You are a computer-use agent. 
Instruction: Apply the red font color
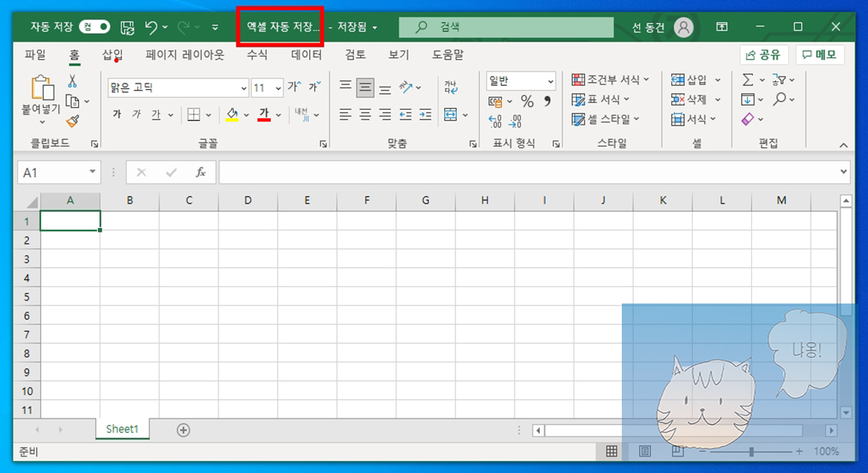point(264,114)
